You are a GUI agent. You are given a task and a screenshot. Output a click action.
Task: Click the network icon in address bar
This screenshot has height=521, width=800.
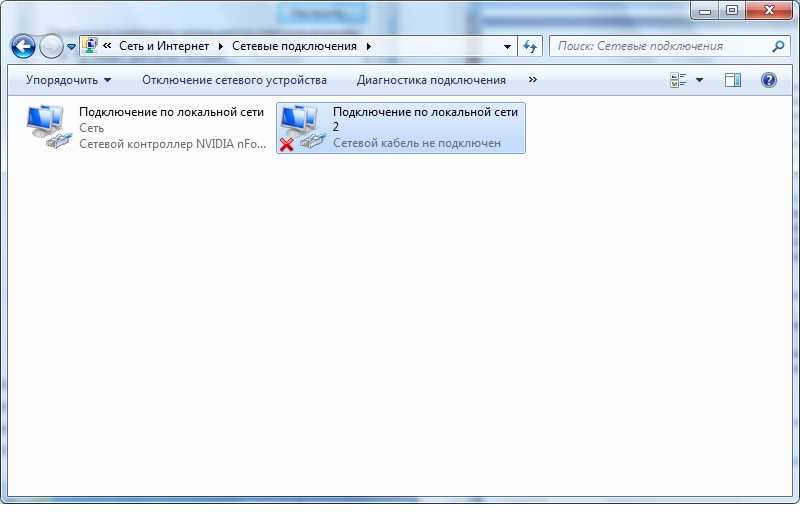coord(90,46)
